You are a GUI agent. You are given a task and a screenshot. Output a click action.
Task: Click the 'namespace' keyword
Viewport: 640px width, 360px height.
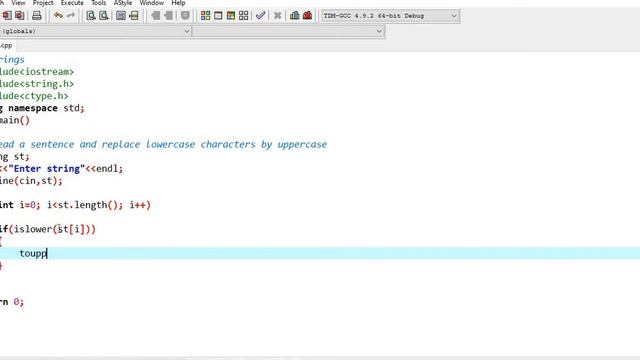coord(33,109)
